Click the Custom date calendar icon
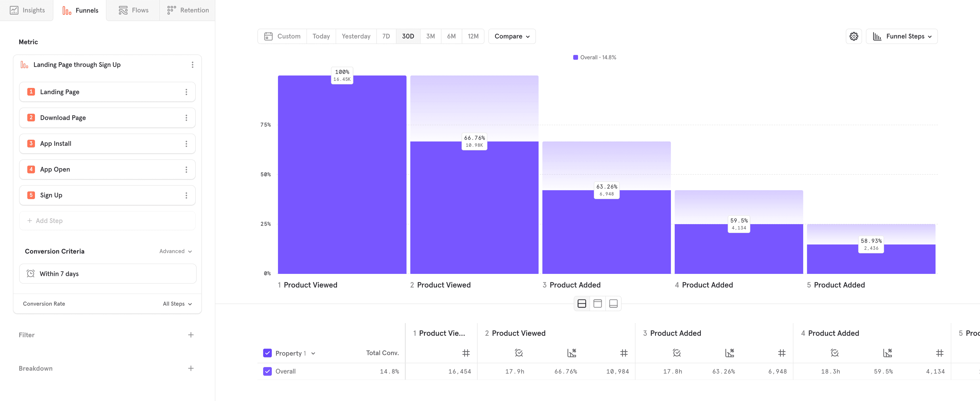 point(268,36)
